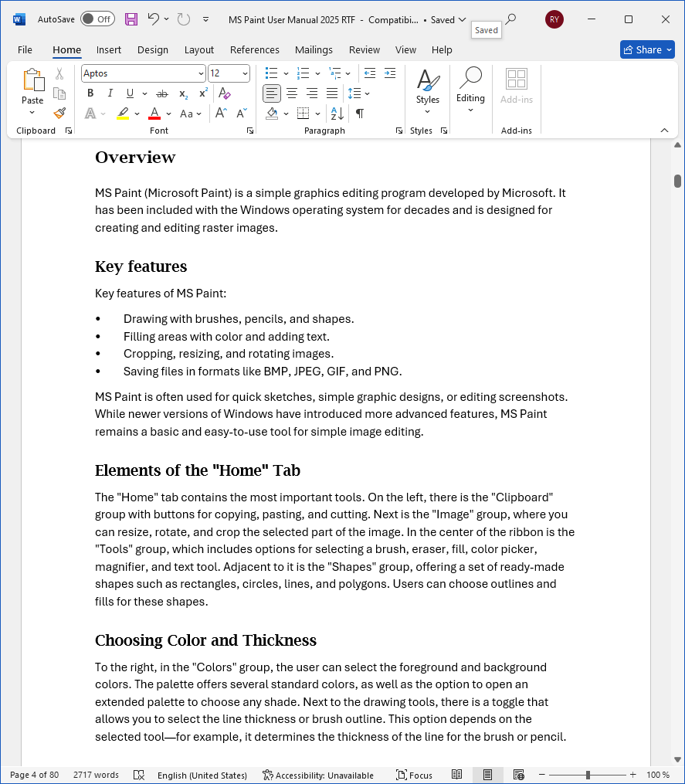Viewport: 685px width, 784px height.
Task: Click the Clear All Formatting icon
Action: [x=225, y=93]
